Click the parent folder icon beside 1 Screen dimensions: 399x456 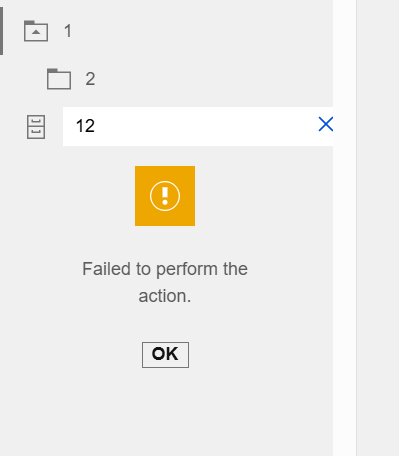(36, 31)
